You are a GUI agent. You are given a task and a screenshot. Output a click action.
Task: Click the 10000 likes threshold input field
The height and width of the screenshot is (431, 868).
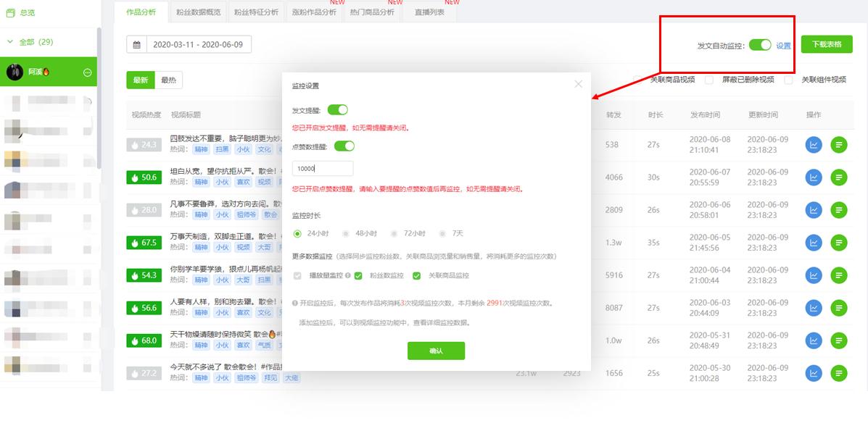click(323, 167)
